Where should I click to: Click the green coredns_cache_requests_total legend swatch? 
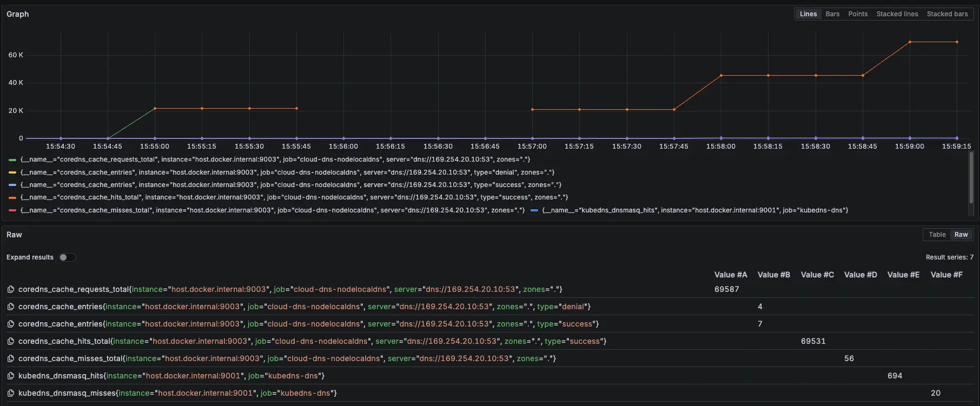point(12,159)
